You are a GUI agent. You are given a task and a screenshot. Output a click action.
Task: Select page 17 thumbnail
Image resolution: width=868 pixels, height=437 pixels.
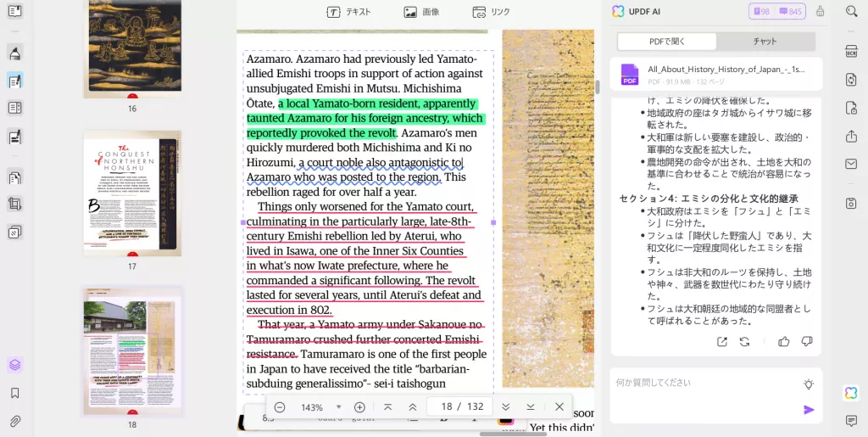coord(132,193)
